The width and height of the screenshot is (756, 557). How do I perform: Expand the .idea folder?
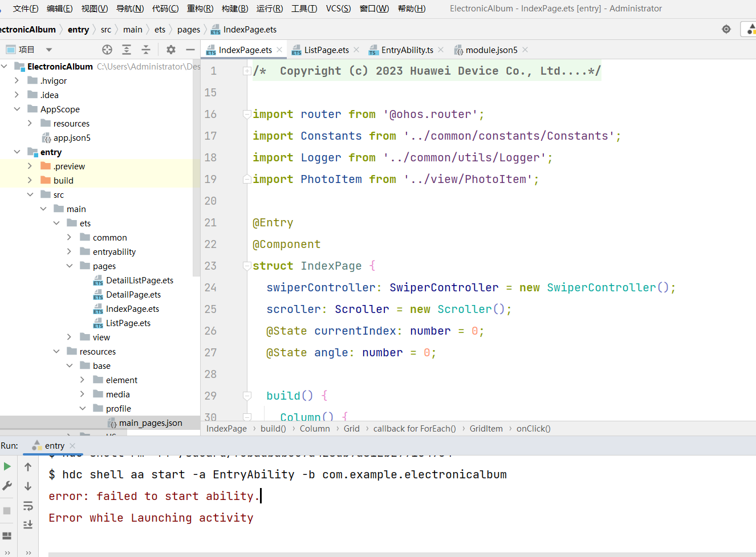point(17,95)
